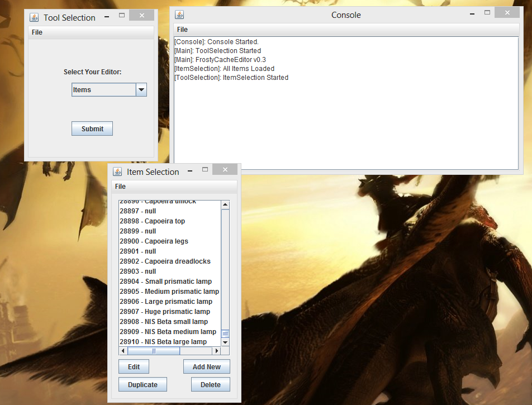Image resolution: width=532 pixels, height=405 pixels.
Task: Select "28907 - Huge prismatic lamp"
Action: 170,312
